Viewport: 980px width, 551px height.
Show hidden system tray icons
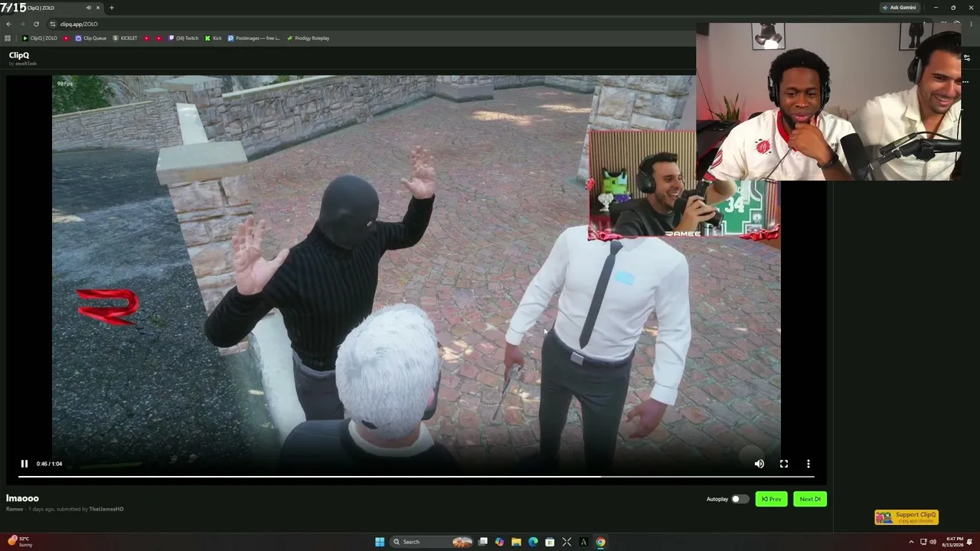911,542
